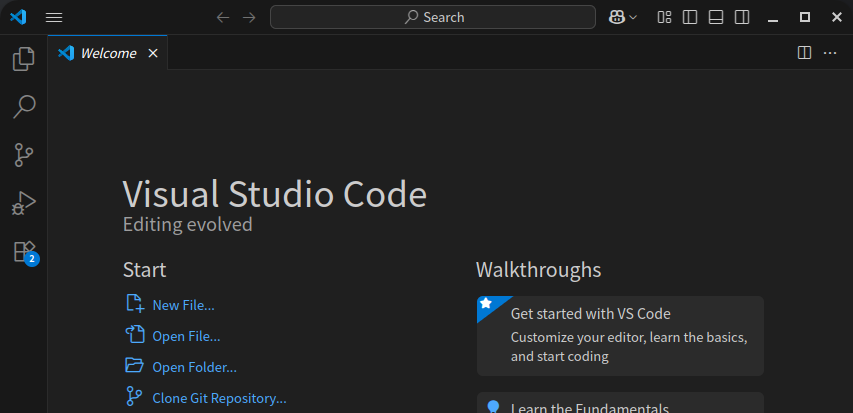Close the Welcome tab

pos(153,53)
